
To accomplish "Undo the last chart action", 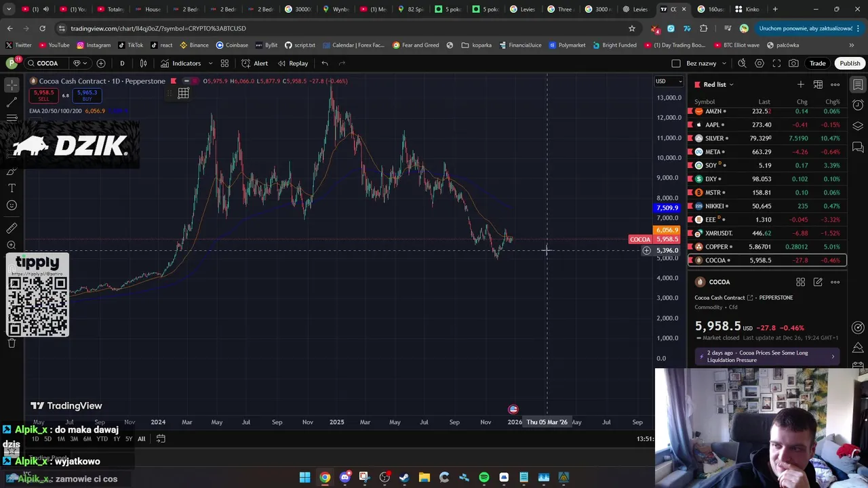I will pos(325,63).
